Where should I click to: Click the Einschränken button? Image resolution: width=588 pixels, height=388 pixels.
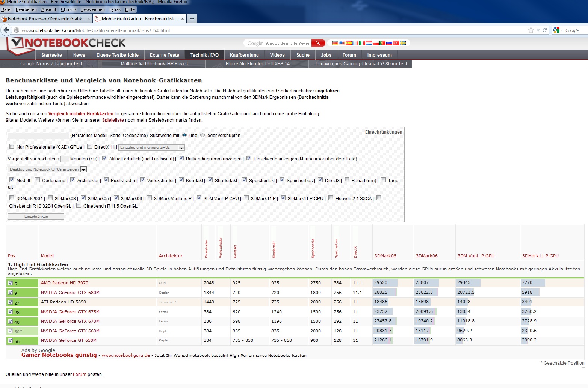click(36, 217)
